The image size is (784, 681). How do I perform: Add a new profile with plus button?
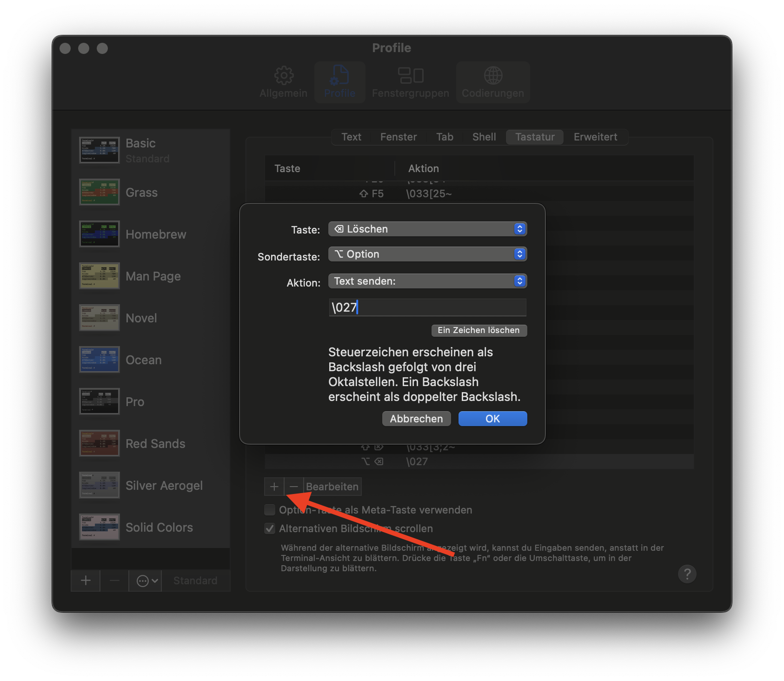[x=86, y=581]
